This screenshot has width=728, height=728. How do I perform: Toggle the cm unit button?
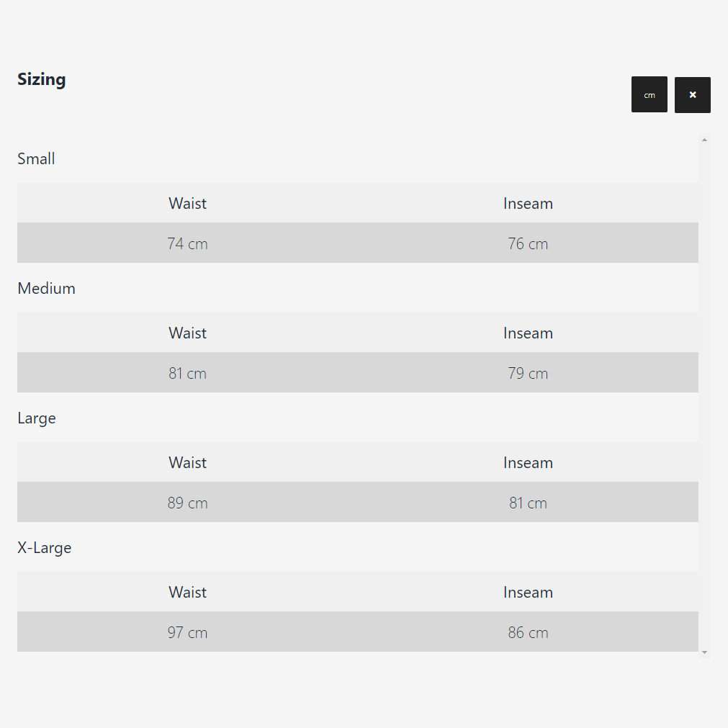point(649,95)
